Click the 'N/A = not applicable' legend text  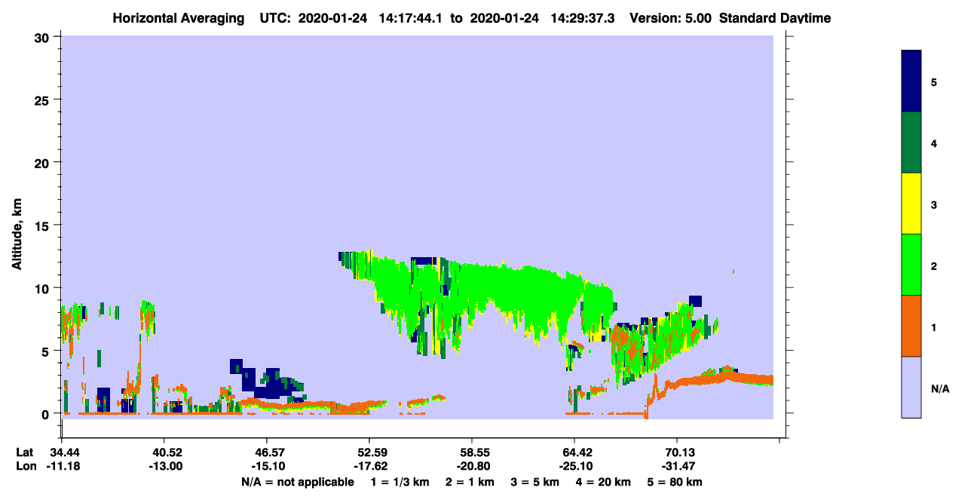[x=297, y=482]
